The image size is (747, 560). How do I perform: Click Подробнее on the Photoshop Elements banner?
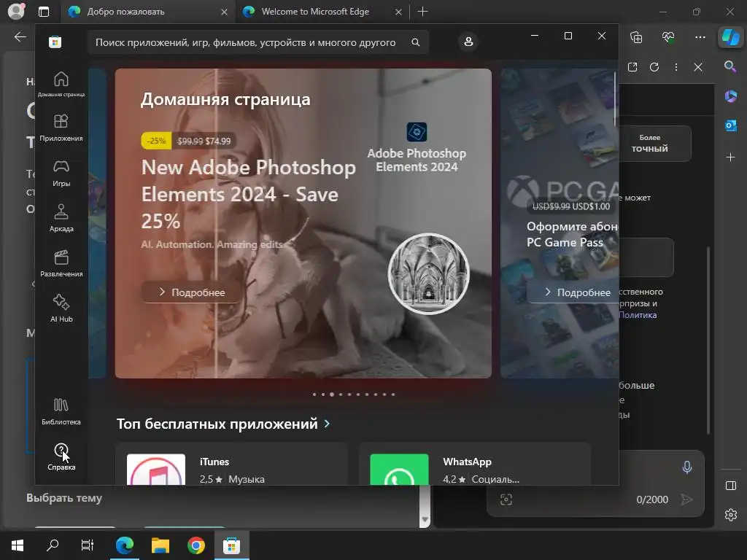click(191, 292)
